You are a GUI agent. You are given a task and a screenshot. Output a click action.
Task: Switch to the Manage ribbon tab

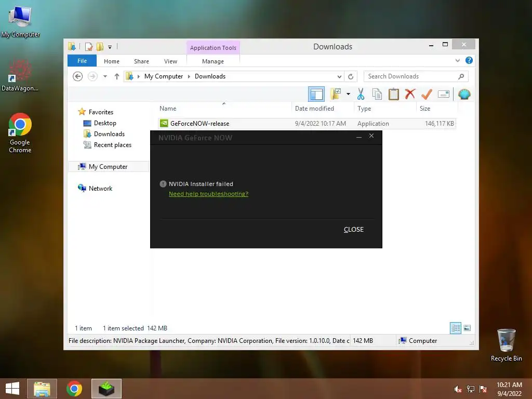(213, 61)
